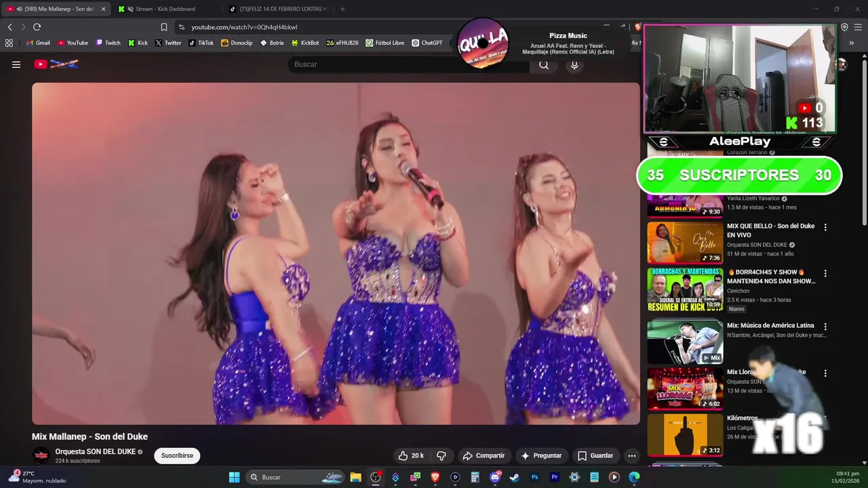The height and width of the screenshot is (488, 868).
Task: Open Fútbol Libre bookmark
Action: click(x=384, y=43)
